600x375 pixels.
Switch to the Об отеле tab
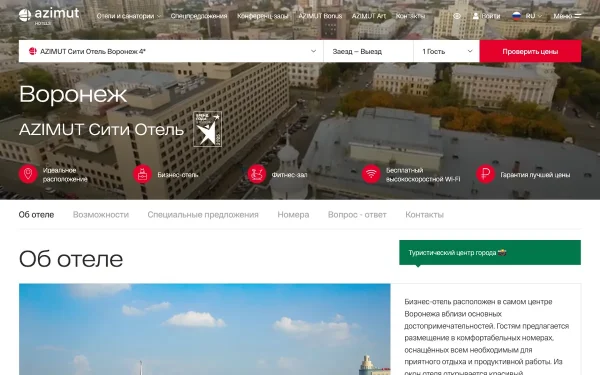(36, 215)
